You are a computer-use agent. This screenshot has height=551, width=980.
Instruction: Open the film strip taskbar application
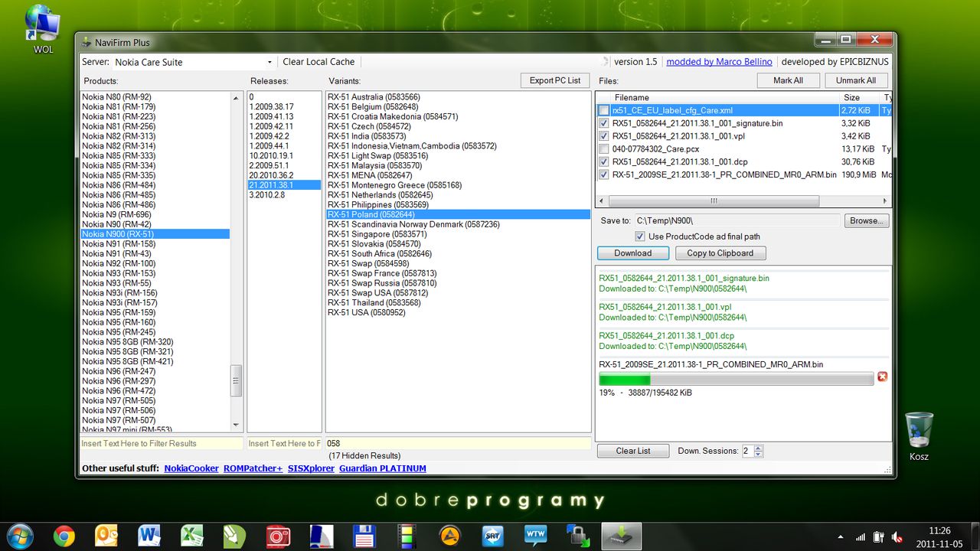point(407,536)
